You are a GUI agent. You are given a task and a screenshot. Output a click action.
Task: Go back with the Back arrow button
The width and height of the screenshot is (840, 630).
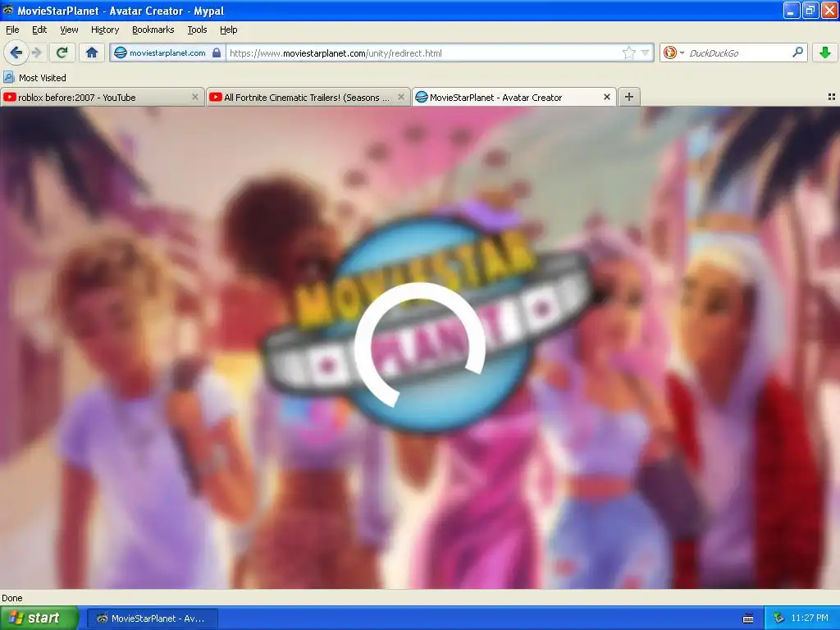click(16, 52)
